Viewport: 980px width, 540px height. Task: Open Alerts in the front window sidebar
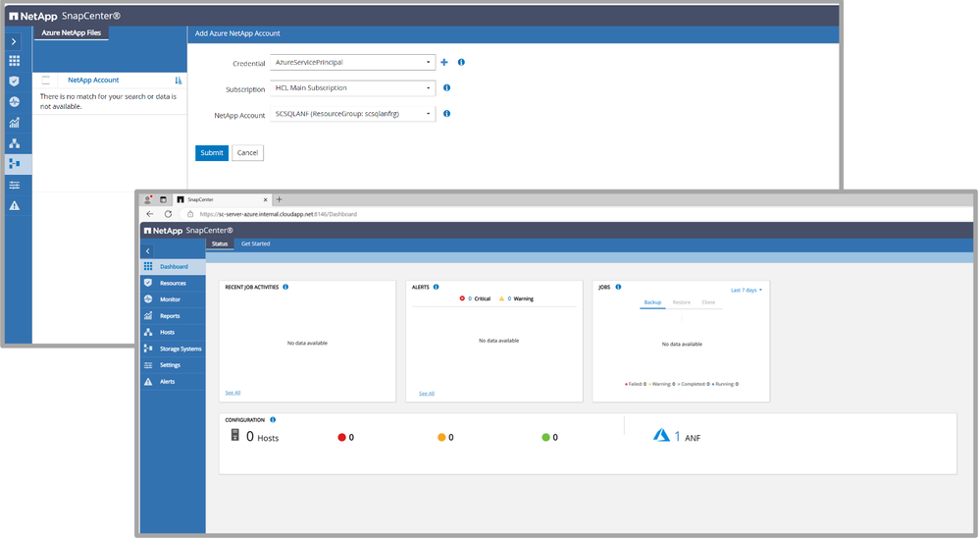(x=173, y=382)
